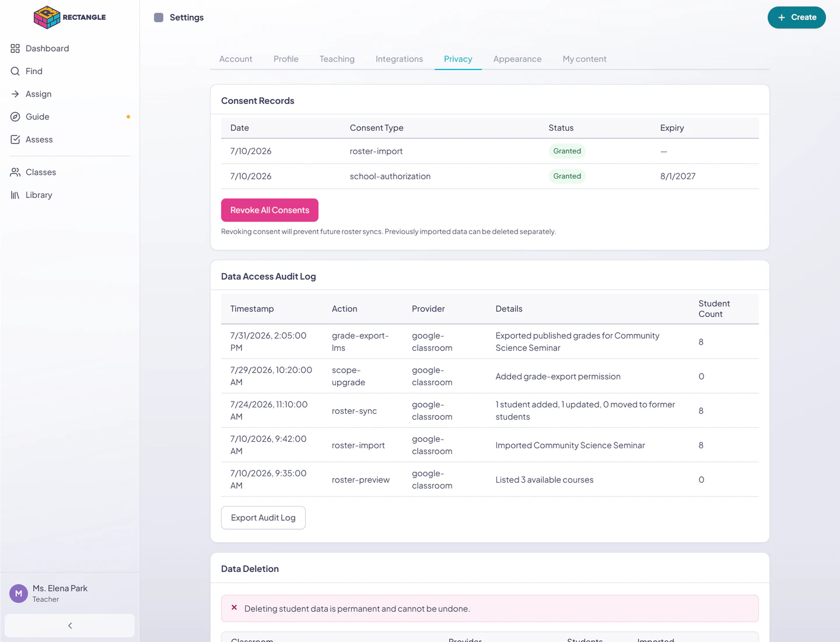This screenshot has width=840, height=642.
Task: Click the Data Deletion heading
Action: click(x=250, y=569)
